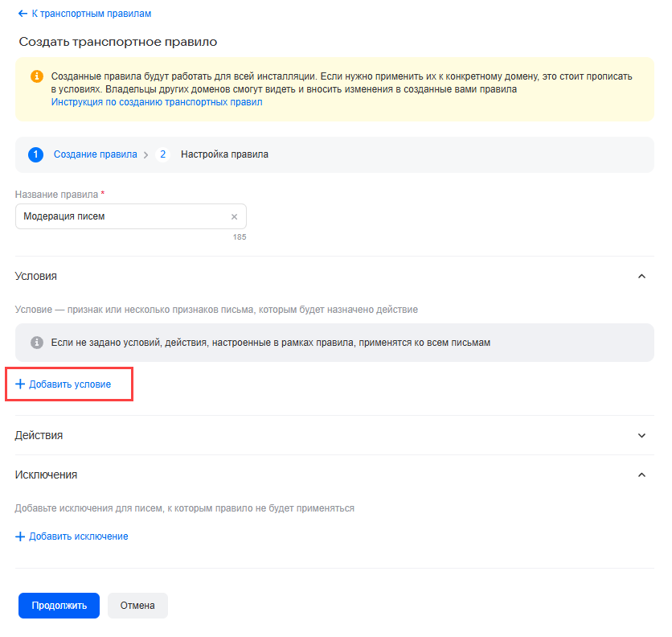Screen dimensions: 672x637
Task: Click the plus icon beside 'Добавить условие'
Action: point(21,384)
